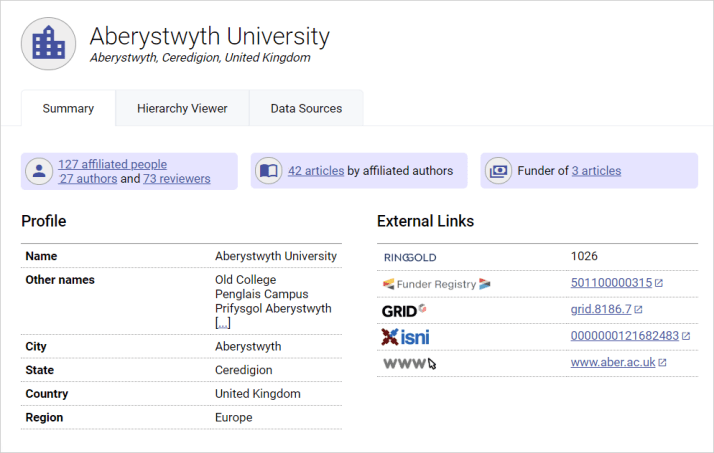Click the GRID logo
714x453 pixels.
tap(404, 310)
